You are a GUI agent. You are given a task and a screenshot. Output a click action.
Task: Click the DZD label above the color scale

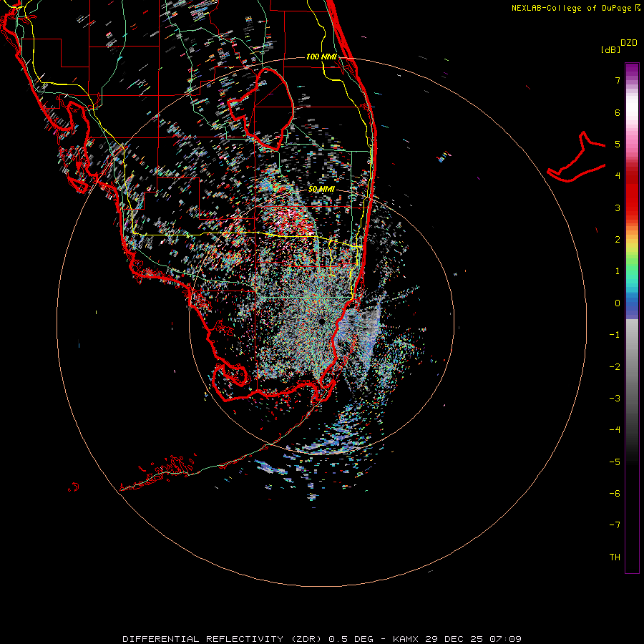click(629, 43)
